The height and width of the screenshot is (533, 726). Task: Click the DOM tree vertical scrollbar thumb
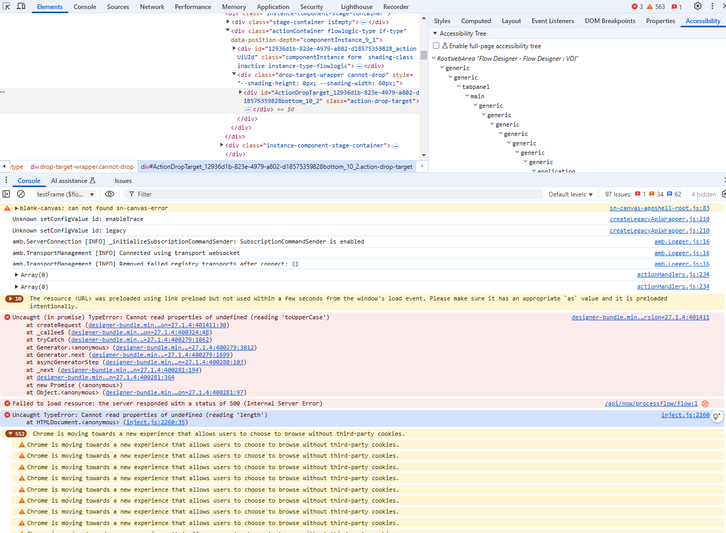(424, 55)
